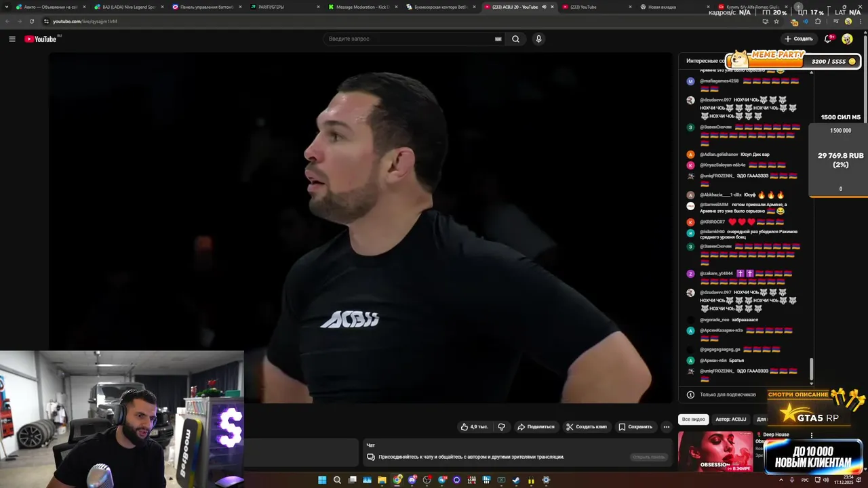The height and width of the screenshot is (488, 868).
Task: Open the browser extensions puzzle icon
Action: click(x=818, y=21)
